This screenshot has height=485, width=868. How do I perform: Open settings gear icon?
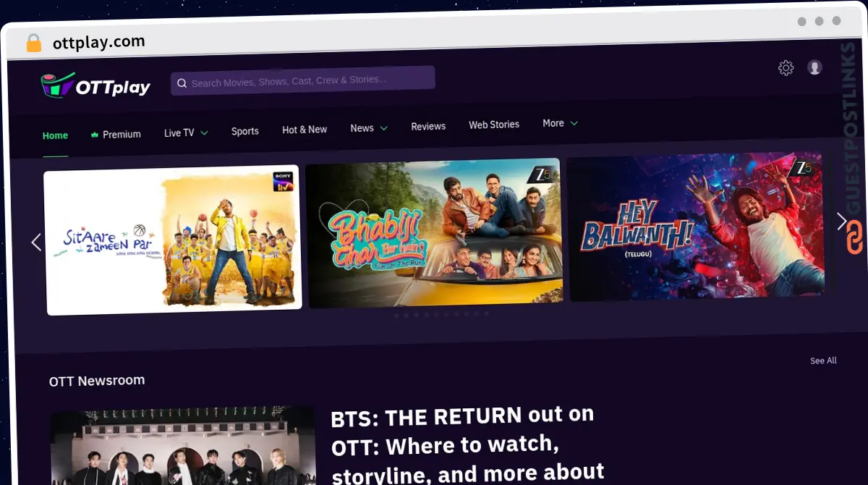point(786,68)
